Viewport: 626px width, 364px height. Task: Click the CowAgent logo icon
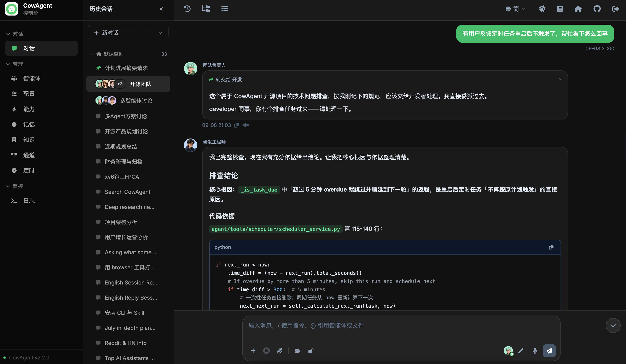pos(12,9)
